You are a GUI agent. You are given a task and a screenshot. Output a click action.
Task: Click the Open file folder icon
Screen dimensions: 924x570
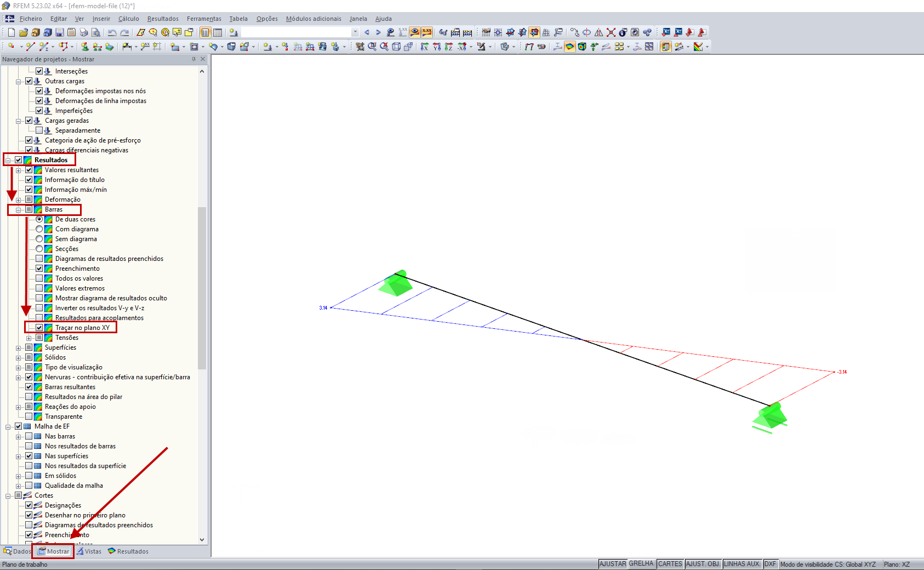[24, 32]
